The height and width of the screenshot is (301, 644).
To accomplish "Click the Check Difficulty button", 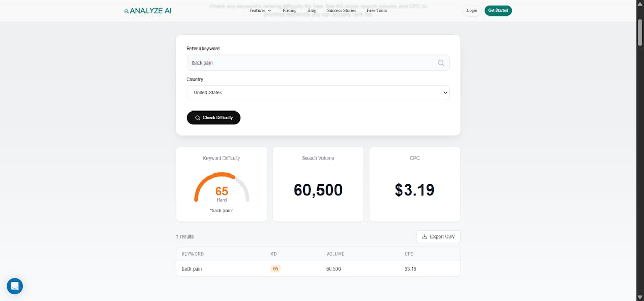I will (214, 118).
